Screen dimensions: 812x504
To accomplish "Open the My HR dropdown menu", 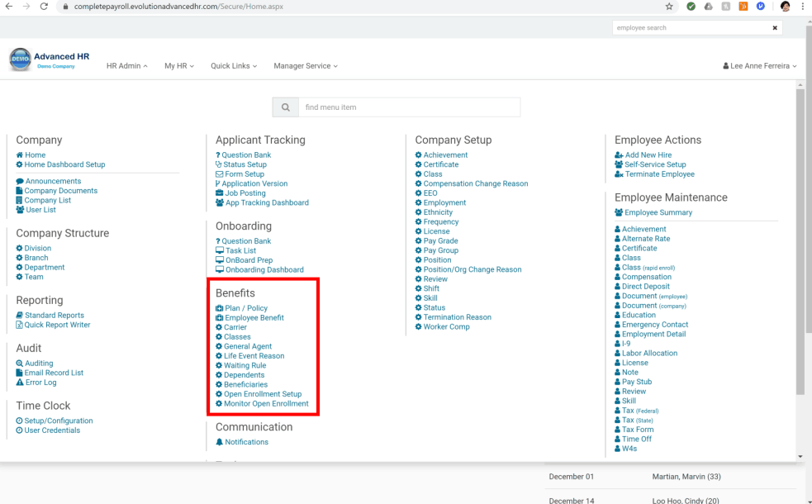I will [x=179, y=66].
